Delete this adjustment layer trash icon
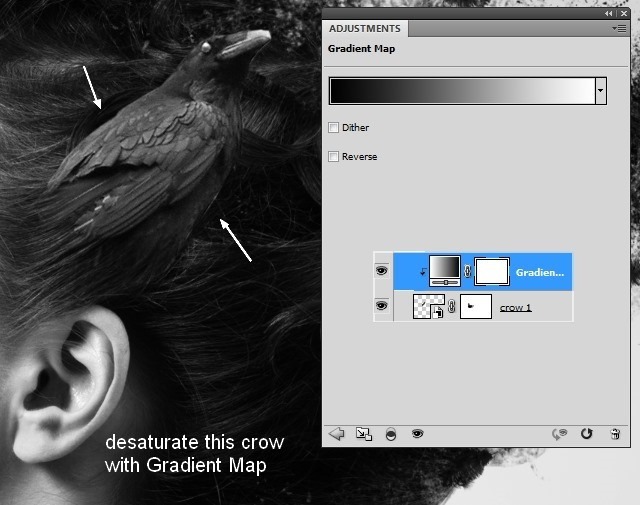 [x=615, y=434]
